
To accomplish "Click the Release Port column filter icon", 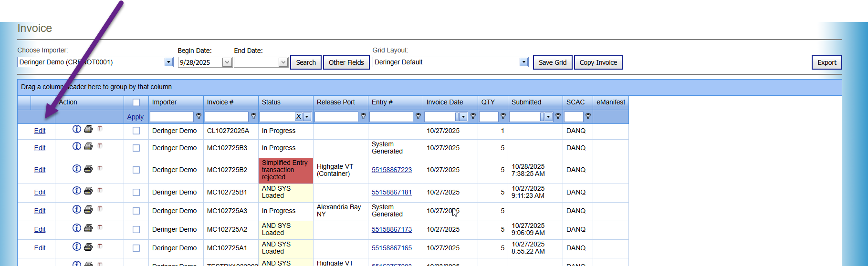I will pos(363,116).
